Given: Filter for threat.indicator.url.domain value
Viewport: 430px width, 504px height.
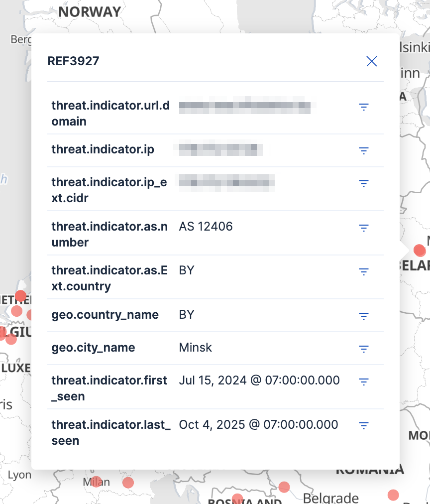Looking at the screenshot, I should (364, 107).
